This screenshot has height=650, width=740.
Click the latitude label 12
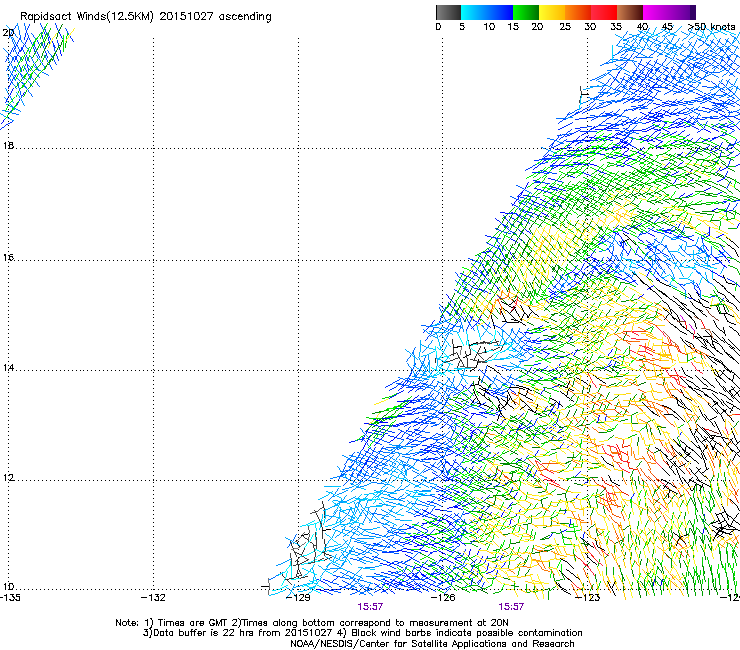(x=8, y=478)
